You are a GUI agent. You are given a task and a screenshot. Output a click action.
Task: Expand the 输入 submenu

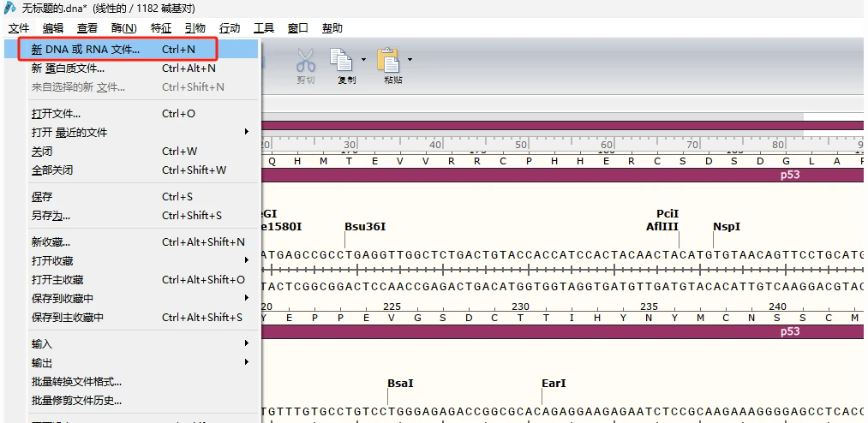[x=247, y=343]
